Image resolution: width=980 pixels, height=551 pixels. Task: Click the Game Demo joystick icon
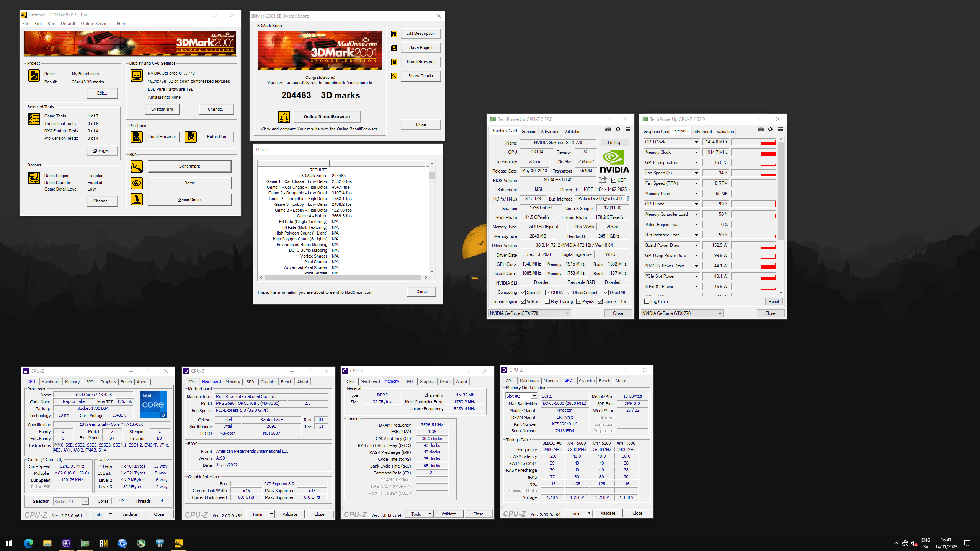tap(137, 199)
